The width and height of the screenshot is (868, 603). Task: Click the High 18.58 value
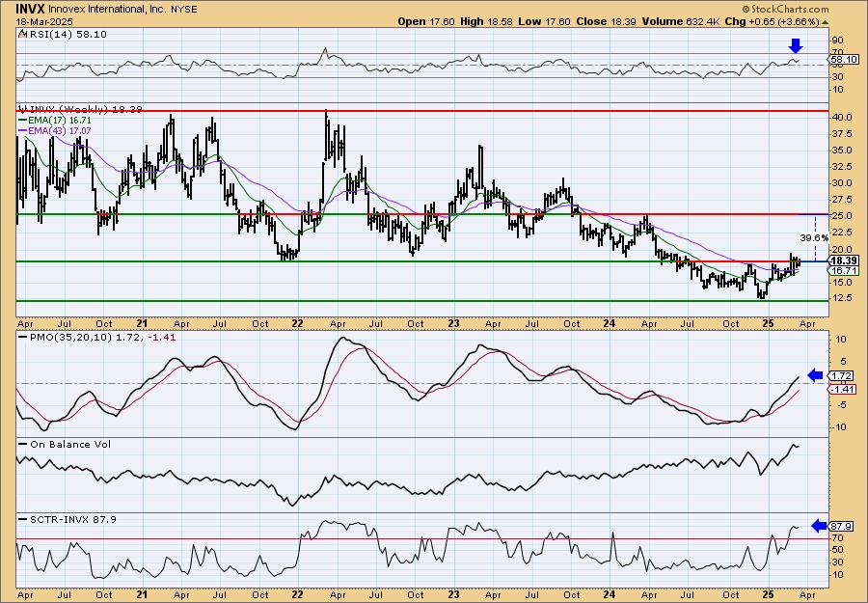487,21
